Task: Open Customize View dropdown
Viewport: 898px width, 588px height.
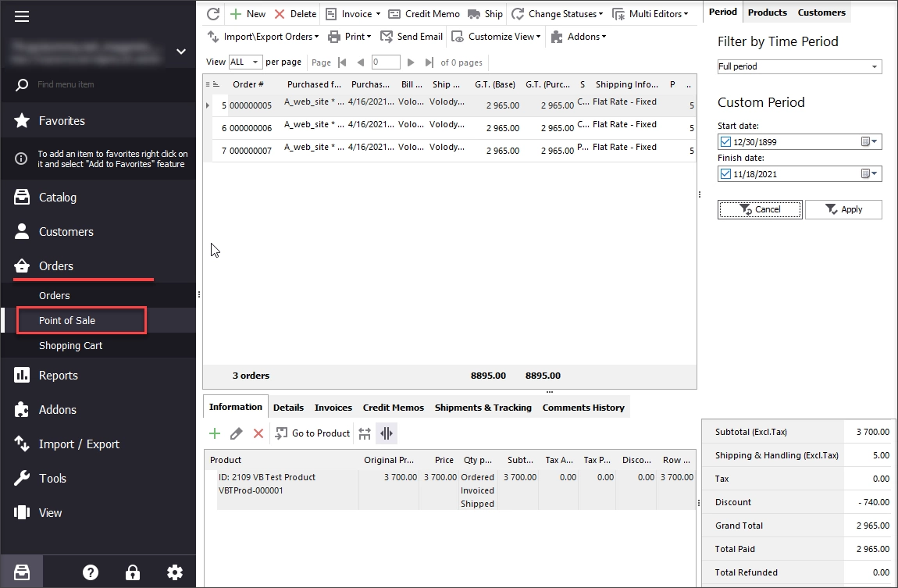Action: [496, 37]
